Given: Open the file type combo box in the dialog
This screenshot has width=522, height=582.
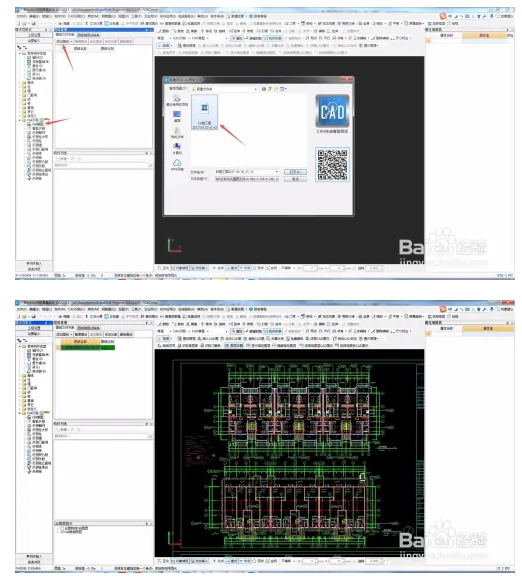Looking at the screenshot, I should (x=247, y=179).
